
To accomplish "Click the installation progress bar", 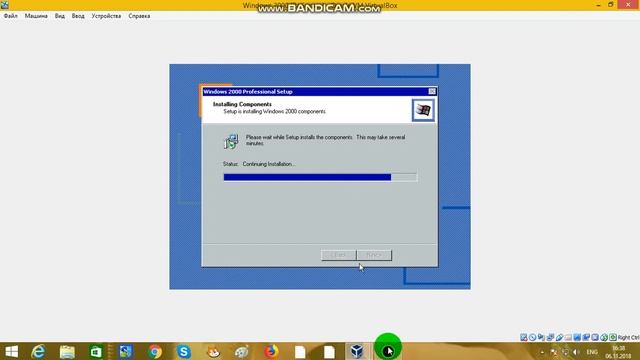I will pos(320,177).
